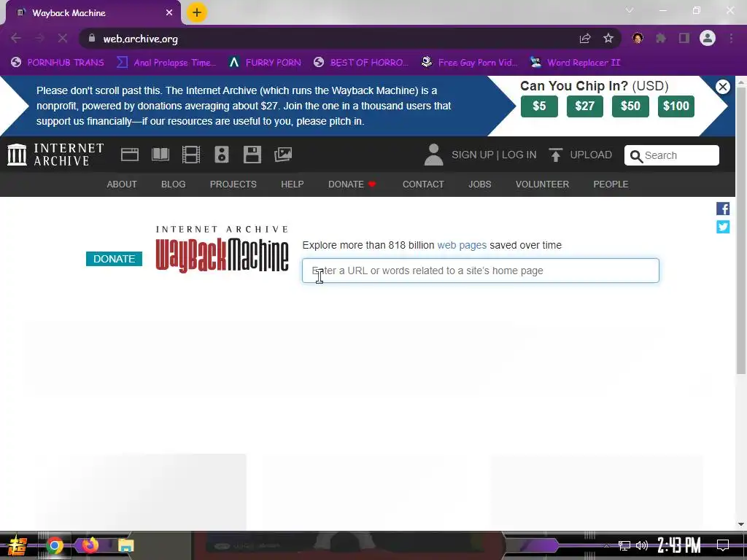This screenshot has height=560, width=747.
Task: Donate $50 in the banner
Action: point(630,106)
